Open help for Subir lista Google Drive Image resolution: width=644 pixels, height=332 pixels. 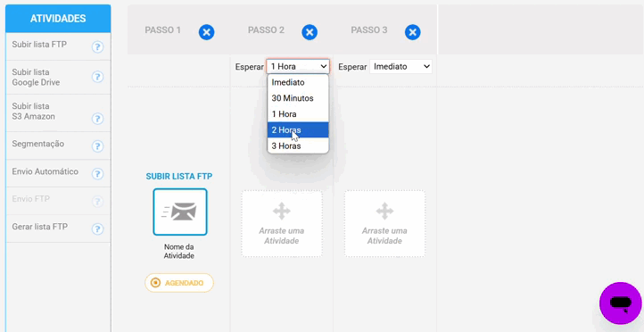[97, 77]
